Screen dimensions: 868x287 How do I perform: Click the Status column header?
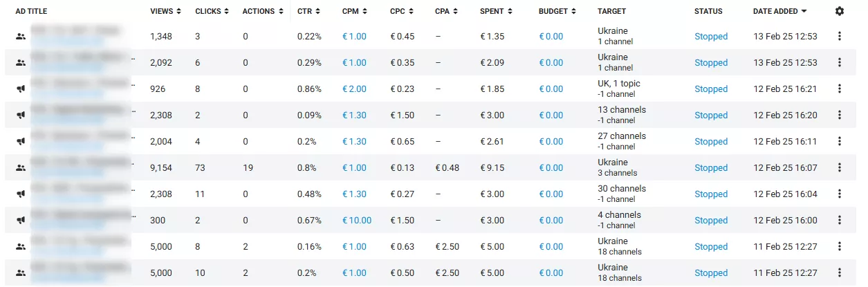coord(708,11)
